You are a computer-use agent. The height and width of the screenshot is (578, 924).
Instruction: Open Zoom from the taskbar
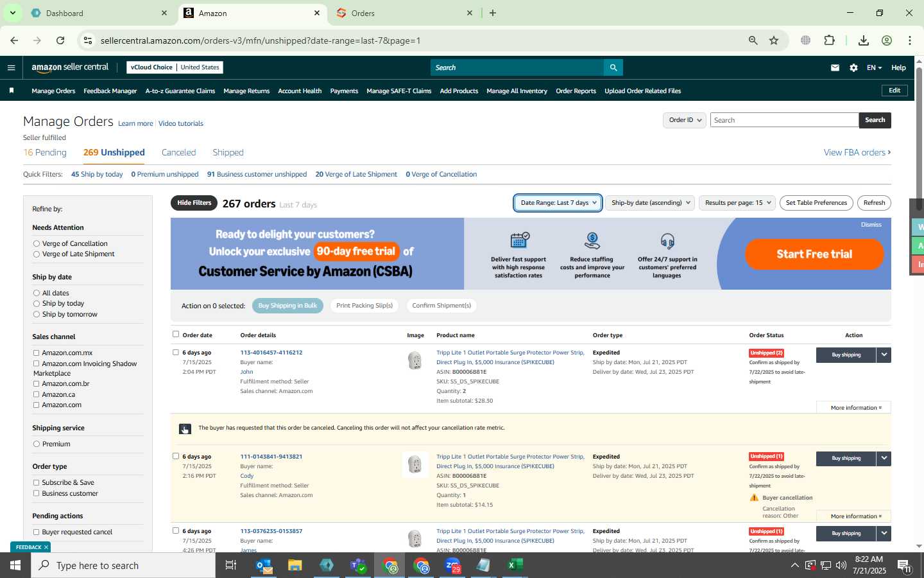(452, 565)
